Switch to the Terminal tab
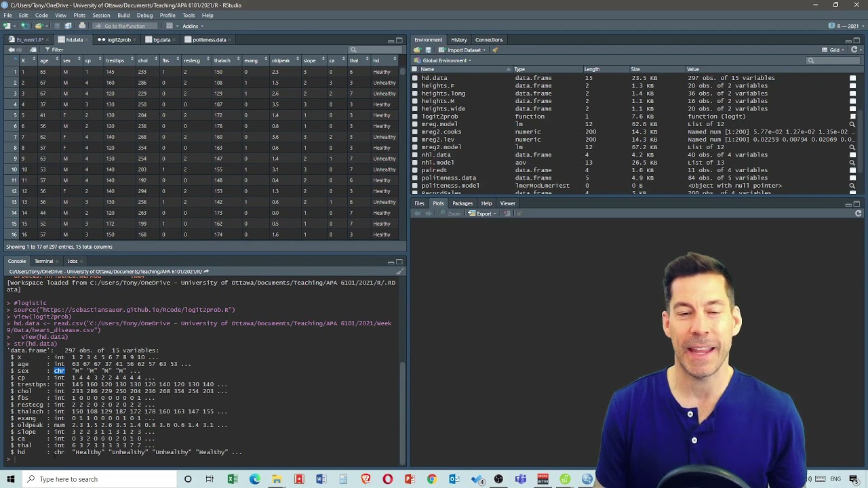The image size is (868, 488). 43,262
